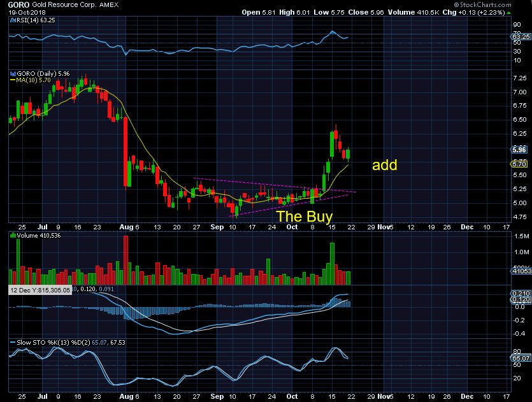This screenshot has height=402, width=532.
Task: Click the RSI line icon beside RSI(14)
Action: point(13,20)
